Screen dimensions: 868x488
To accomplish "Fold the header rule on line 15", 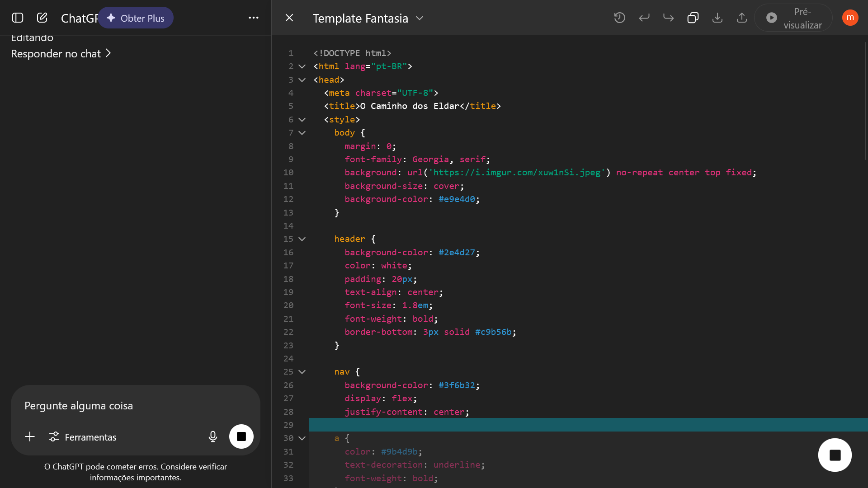I will (302, 239).
